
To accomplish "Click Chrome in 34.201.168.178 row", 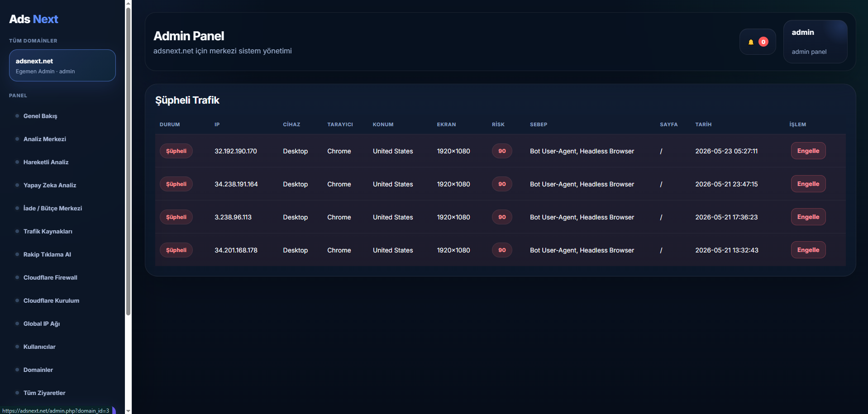I will 339,250.
